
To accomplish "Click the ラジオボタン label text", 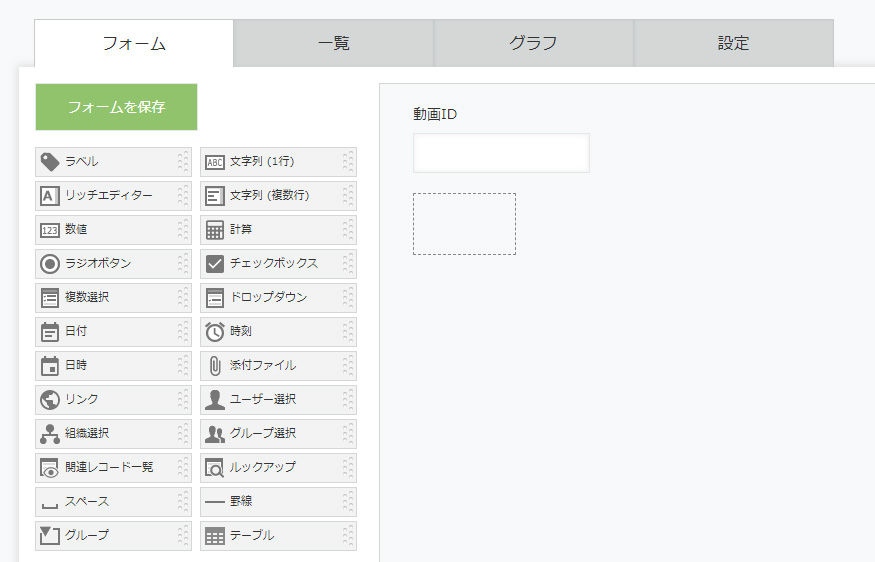I will coord(98,263).
